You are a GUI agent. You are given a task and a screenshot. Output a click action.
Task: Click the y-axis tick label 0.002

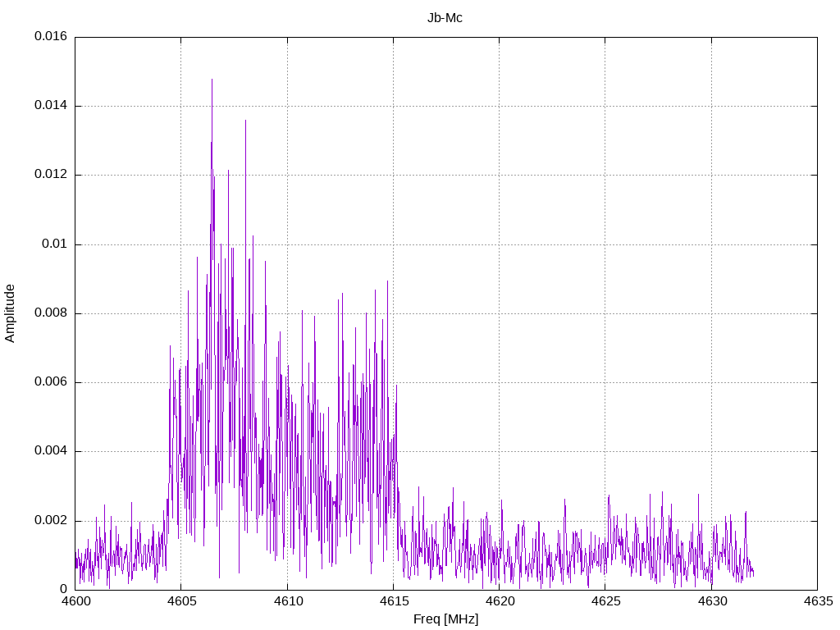point(50,521)
